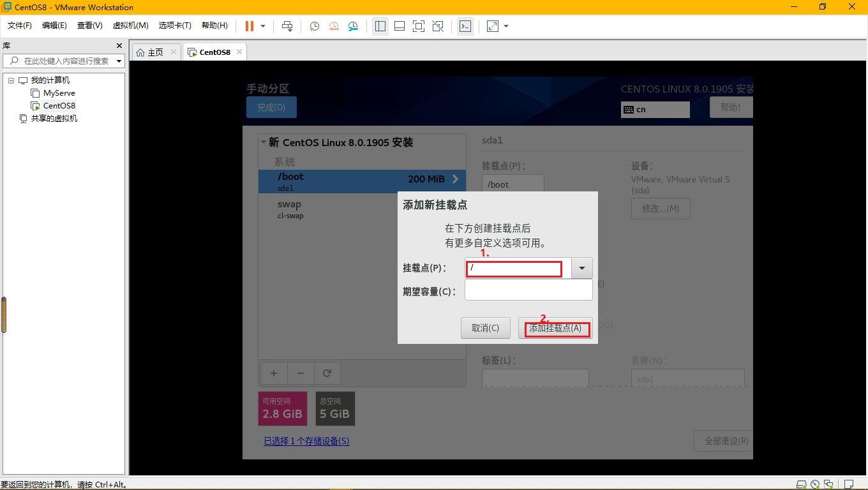Click the VMware Workstation title bar app icon

[6, 6]
